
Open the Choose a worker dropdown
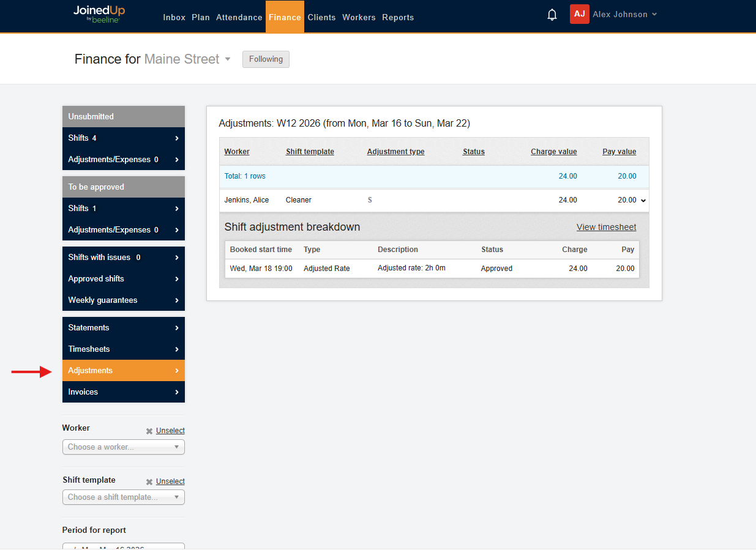pos(123,447)
